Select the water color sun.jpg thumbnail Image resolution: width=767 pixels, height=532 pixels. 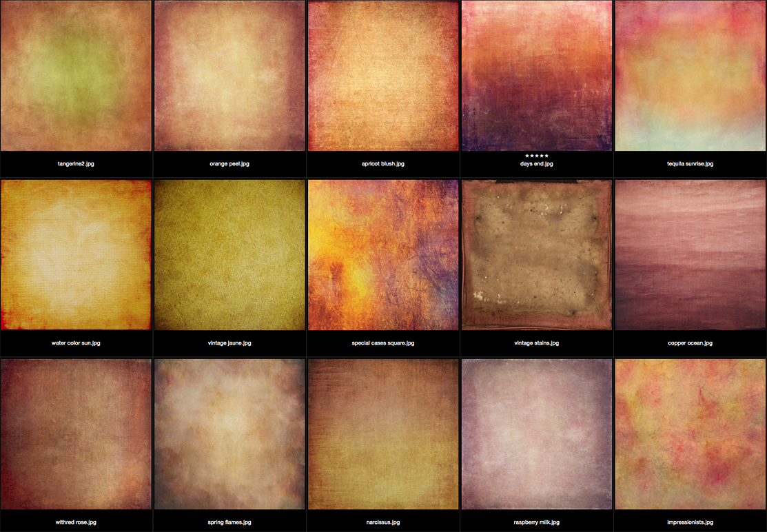[x=76, y=254]
